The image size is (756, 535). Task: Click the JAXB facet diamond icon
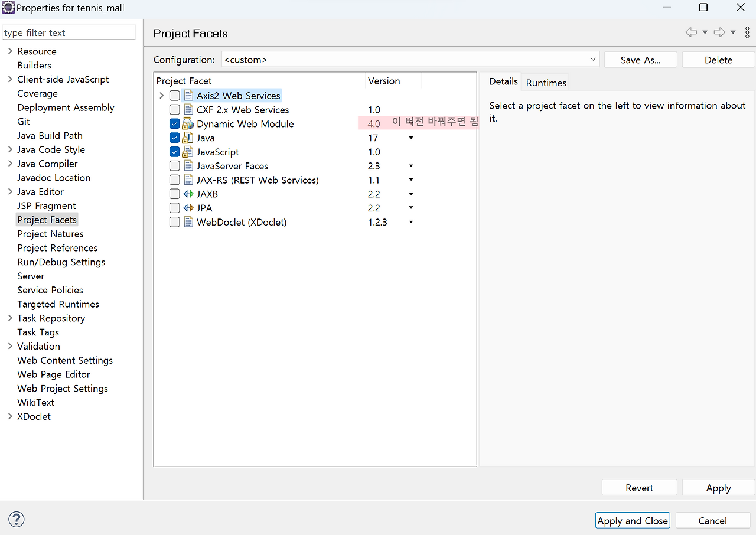click(x=189, y=194)
